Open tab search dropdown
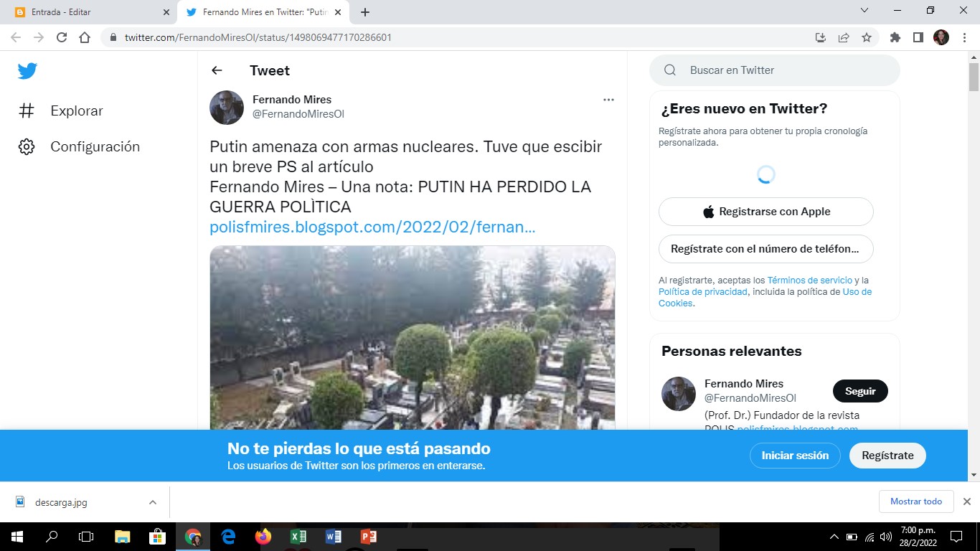This screenshot has height=551, width=980. (864, 10)
